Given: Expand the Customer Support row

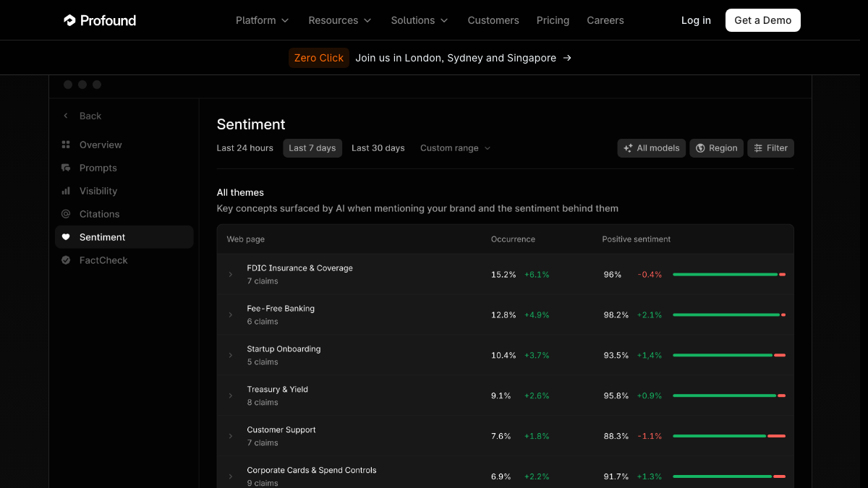Looking at the screenshot, I should (231, 437).
